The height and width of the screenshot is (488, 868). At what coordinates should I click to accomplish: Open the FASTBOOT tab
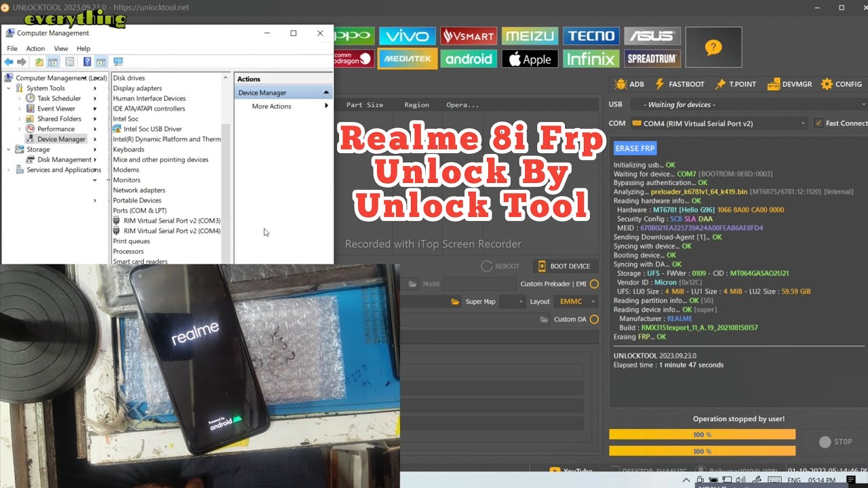[679, 84]
